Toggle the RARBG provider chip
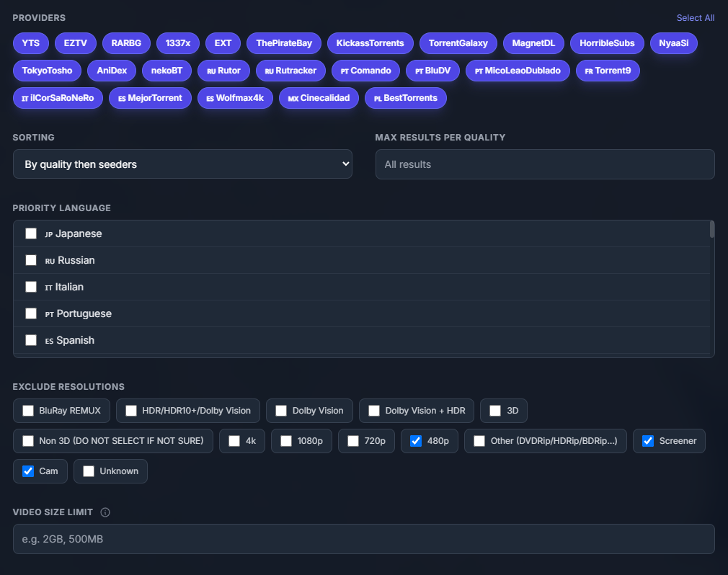Screen dimensions: 728x575 [x=126, y=43]
